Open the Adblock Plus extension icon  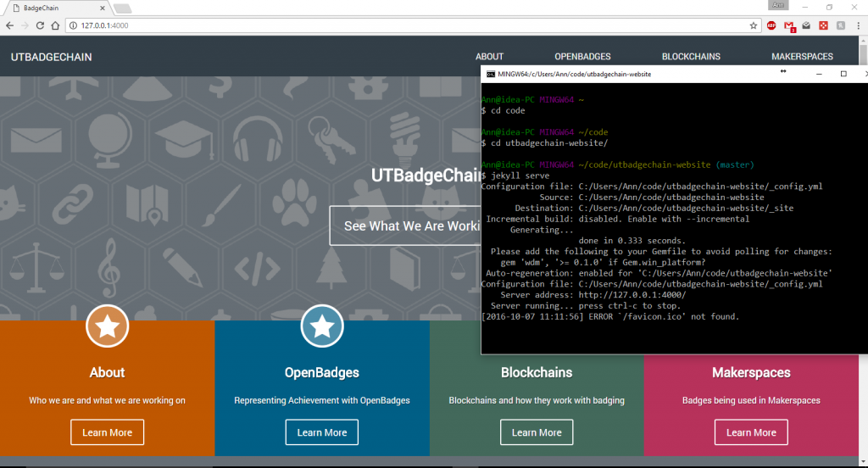[x=771, y=25]
